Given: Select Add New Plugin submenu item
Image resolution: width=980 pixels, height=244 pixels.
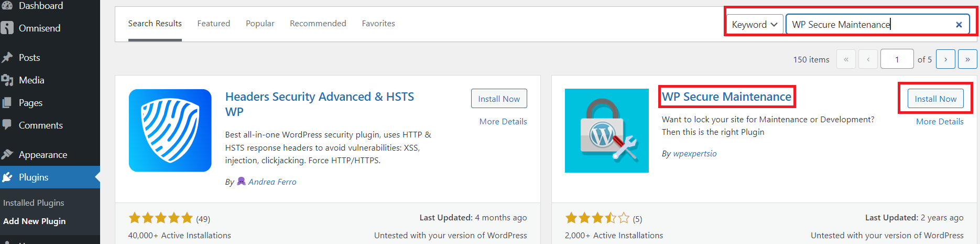Looking at the screenshot, I should click(35, 221).
